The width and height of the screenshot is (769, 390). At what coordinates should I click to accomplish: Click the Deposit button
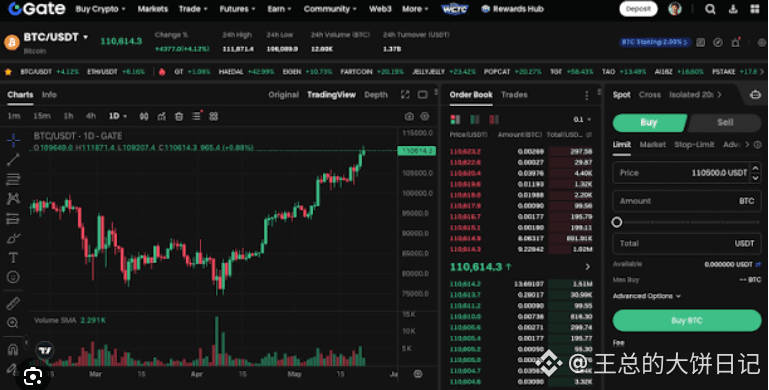pos(638,9)
